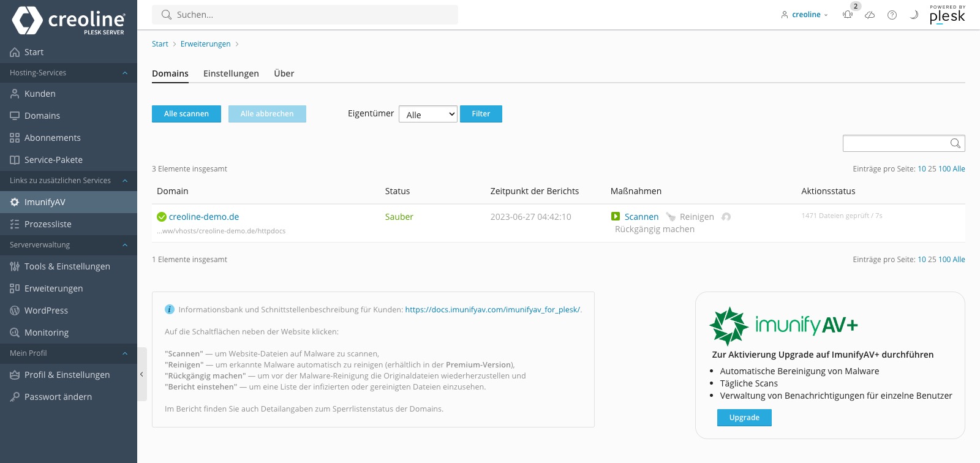Click the magnifier icon in table search
The width and height of the screenshot is (980, 463).
click(956, 143)
